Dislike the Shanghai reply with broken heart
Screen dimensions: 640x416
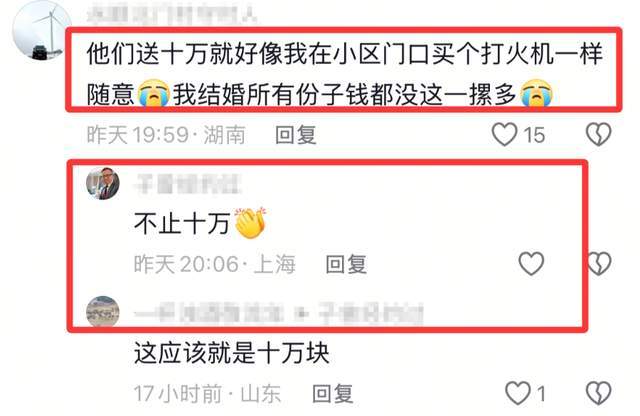coord(599,263)
